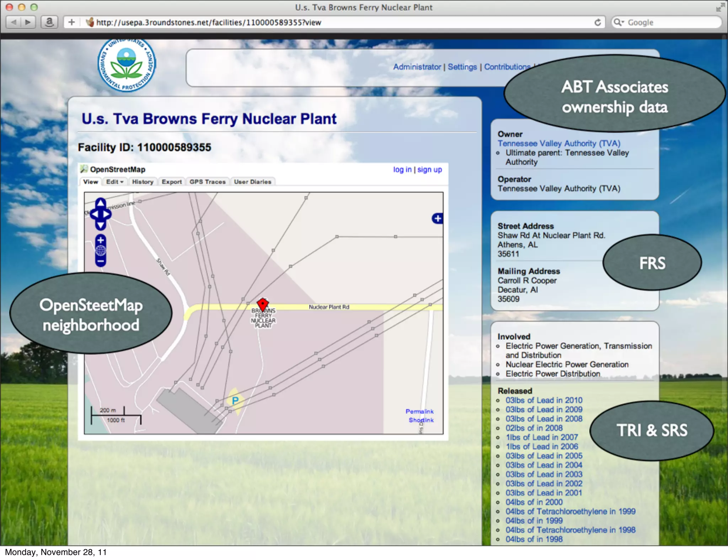Click the Permalink link on map
This screenshot has height=560, width=728.
[x=419, y=411]
